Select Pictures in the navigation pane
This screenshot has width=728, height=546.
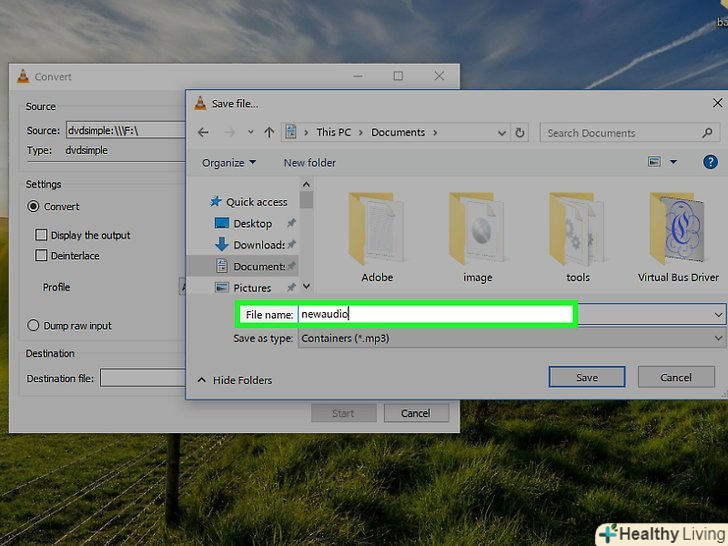[252, 288]
